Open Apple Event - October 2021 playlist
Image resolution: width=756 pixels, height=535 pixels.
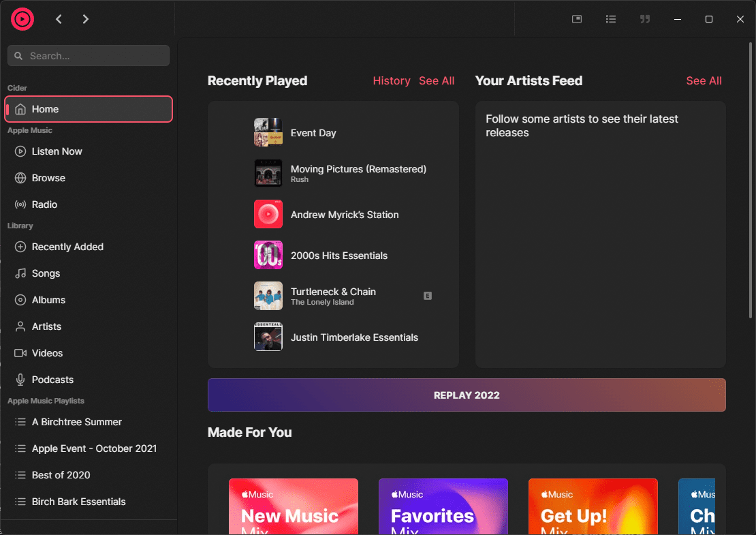(x=89, y=448)
